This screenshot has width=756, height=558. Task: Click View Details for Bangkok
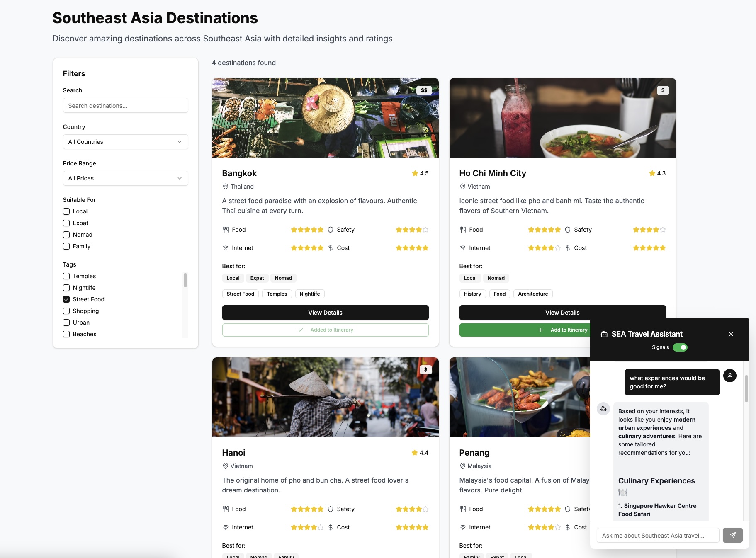click(x=325, y=312)
